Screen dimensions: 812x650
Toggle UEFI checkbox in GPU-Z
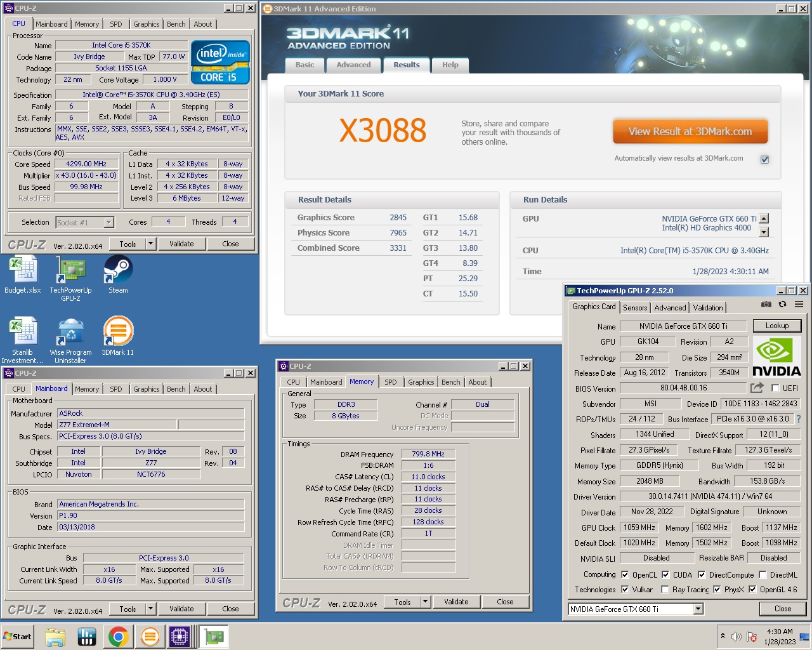tap(775, 388)
